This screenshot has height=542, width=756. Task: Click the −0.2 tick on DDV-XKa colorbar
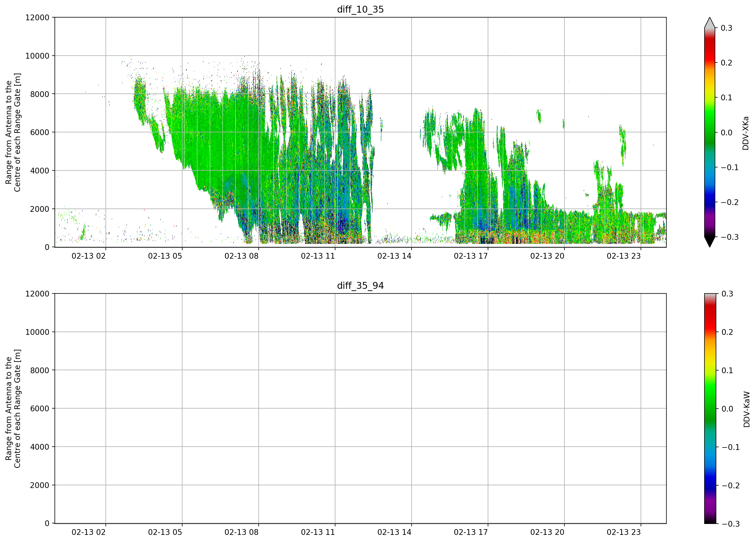(x=730, y=202)
